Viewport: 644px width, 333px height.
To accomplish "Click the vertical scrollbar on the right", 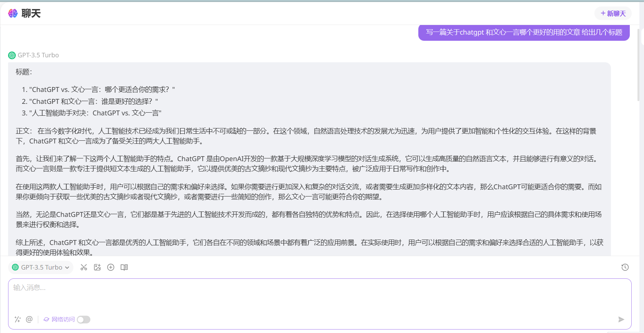I will tap(638, 65).
